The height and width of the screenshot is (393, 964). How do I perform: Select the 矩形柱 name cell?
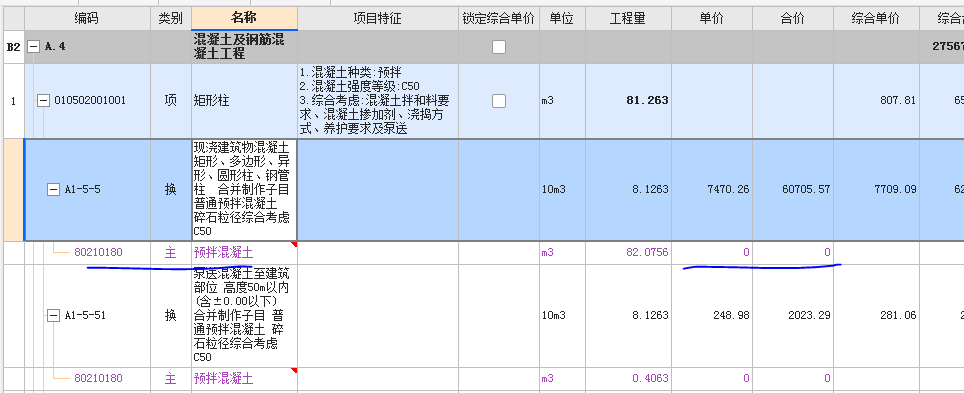244,101
